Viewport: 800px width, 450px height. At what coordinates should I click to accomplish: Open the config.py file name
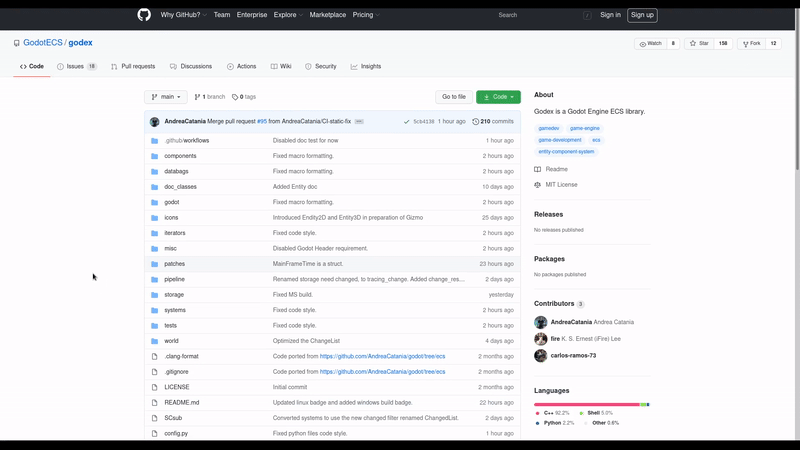[x=176, y=434]
